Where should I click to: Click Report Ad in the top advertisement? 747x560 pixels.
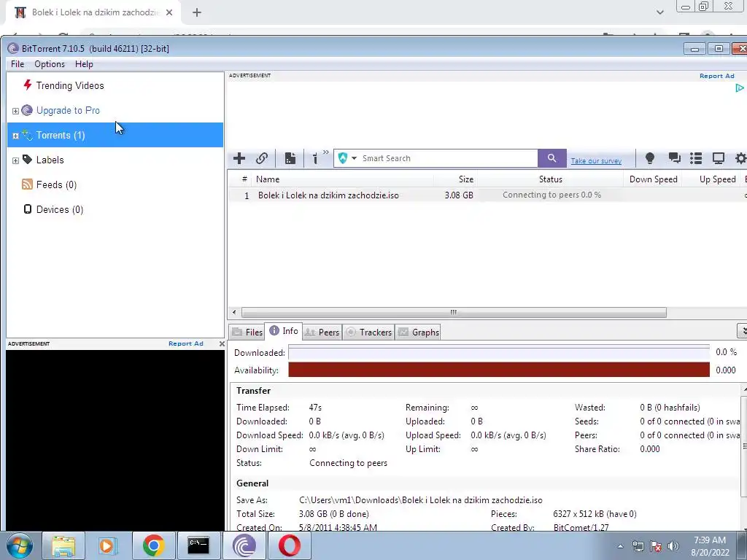[x=716, y=76]
